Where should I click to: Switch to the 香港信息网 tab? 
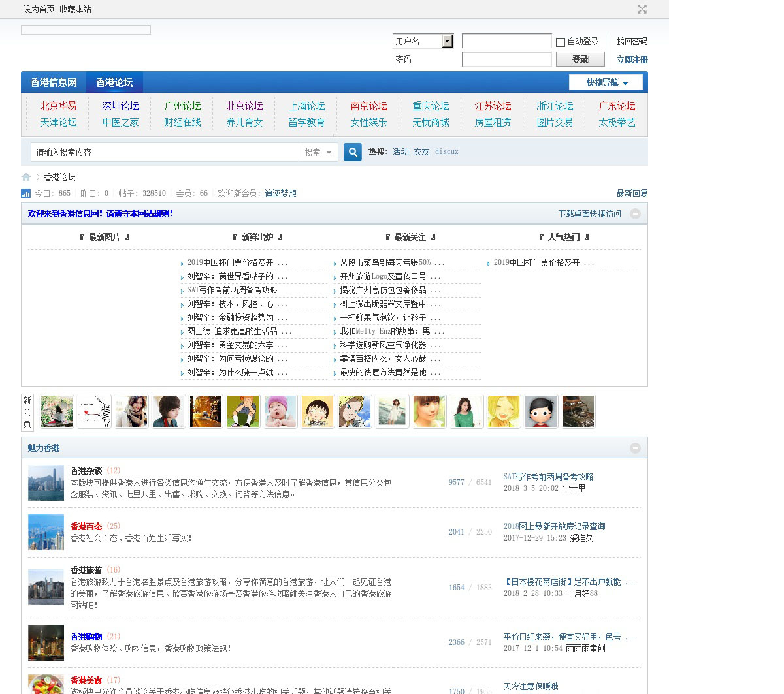pos(54,82)
